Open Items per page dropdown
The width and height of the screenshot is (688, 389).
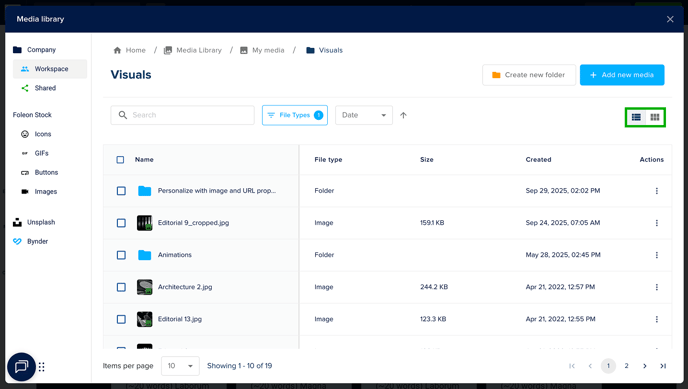[180, 366]
